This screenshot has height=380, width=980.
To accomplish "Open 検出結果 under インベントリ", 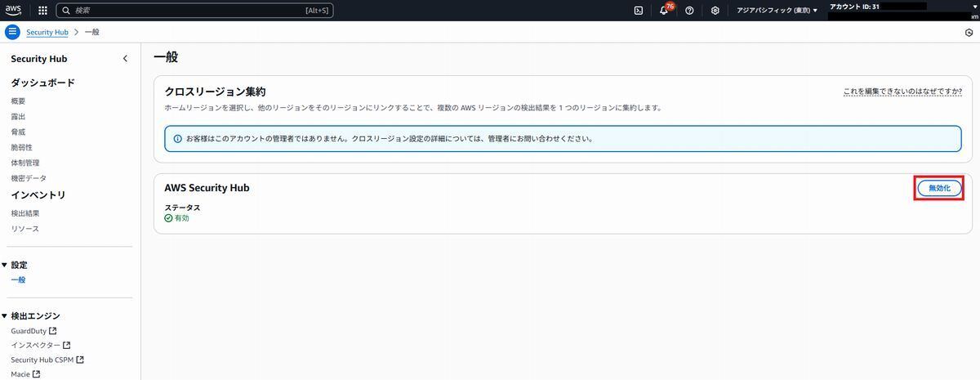I will coord(25,213).
